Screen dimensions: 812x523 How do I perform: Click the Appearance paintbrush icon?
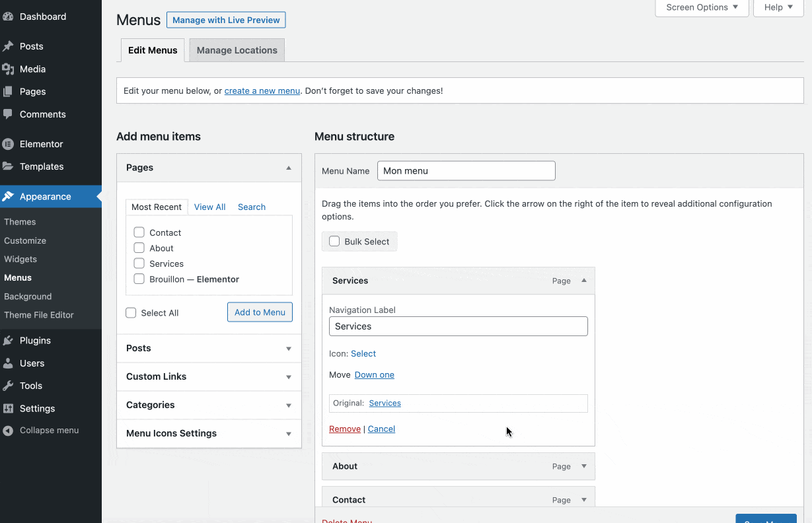(8, 197)
